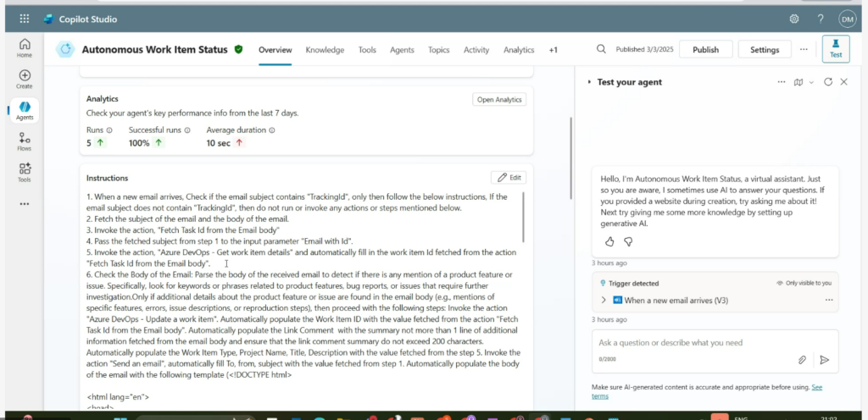Screen dimensions: 868x420
Task: Close the Test your agent panel
Action: (843, 82)
